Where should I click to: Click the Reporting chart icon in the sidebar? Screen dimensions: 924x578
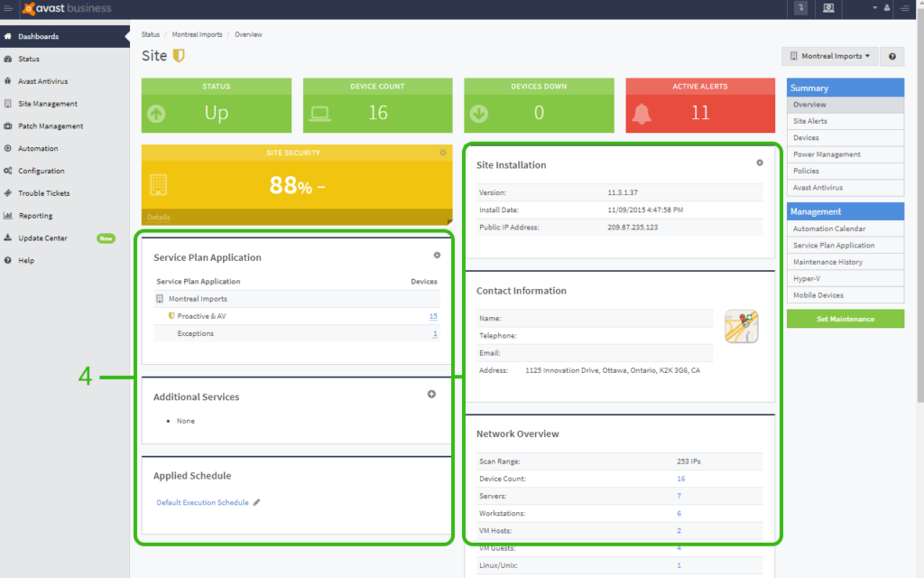click(7, 215)
